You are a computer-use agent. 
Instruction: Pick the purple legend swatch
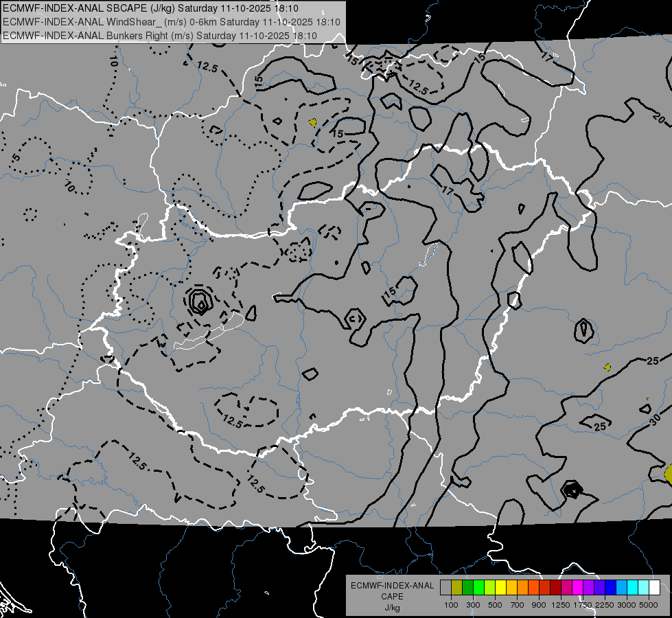(x=588, y=587)
